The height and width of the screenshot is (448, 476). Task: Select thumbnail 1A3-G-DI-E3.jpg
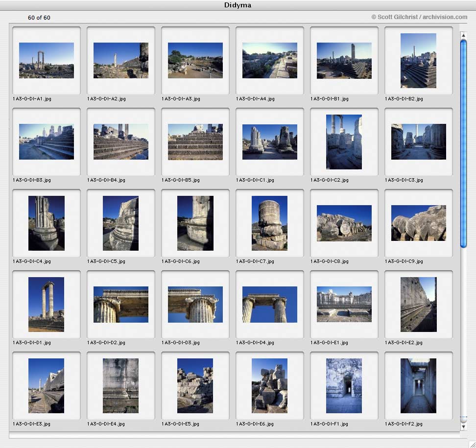[47, 386]
